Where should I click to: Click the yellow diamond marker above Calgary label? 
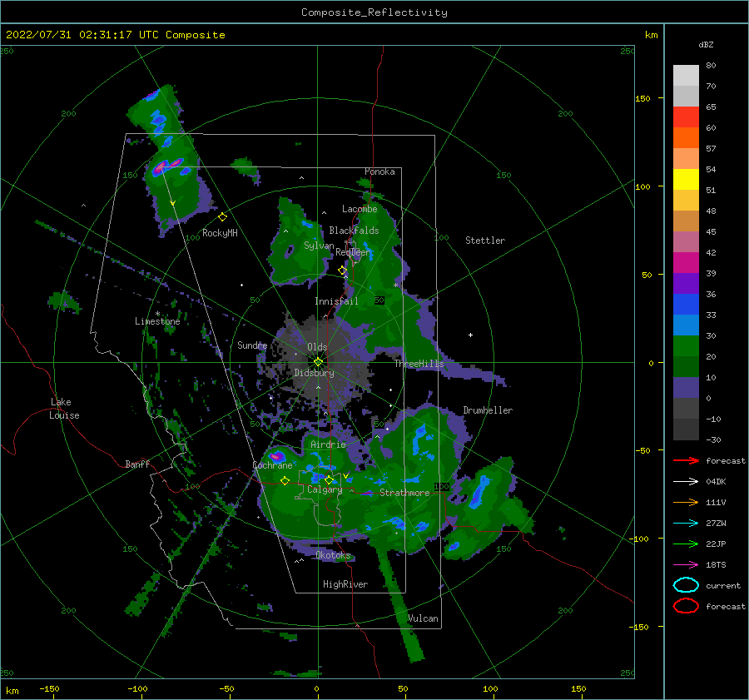(329, 479)
